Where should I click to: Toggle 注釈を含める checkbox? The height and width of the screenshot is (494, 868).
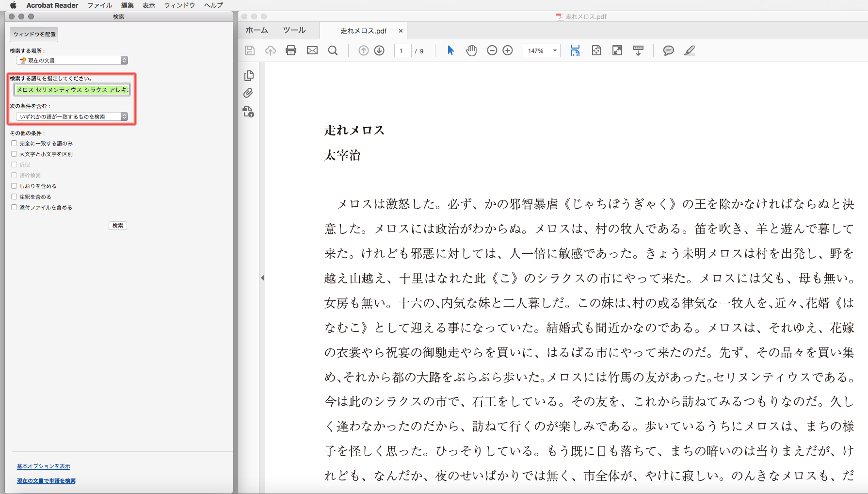(x=14, y=197)
